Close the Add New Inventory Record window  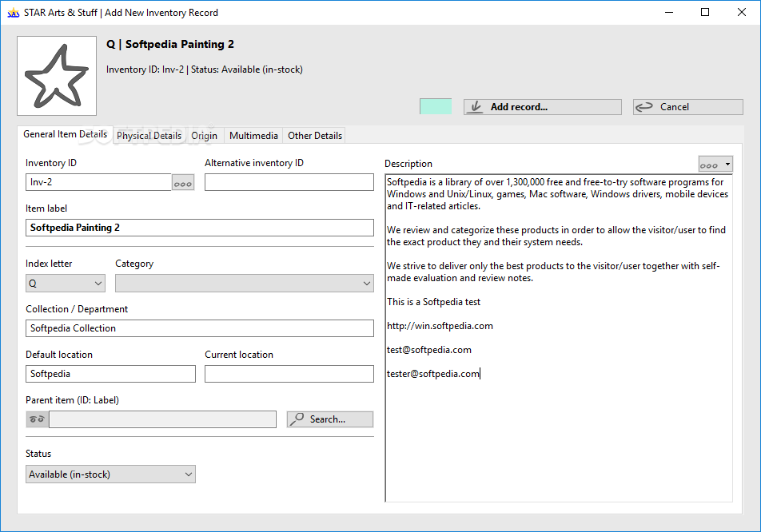click(742, 12)
